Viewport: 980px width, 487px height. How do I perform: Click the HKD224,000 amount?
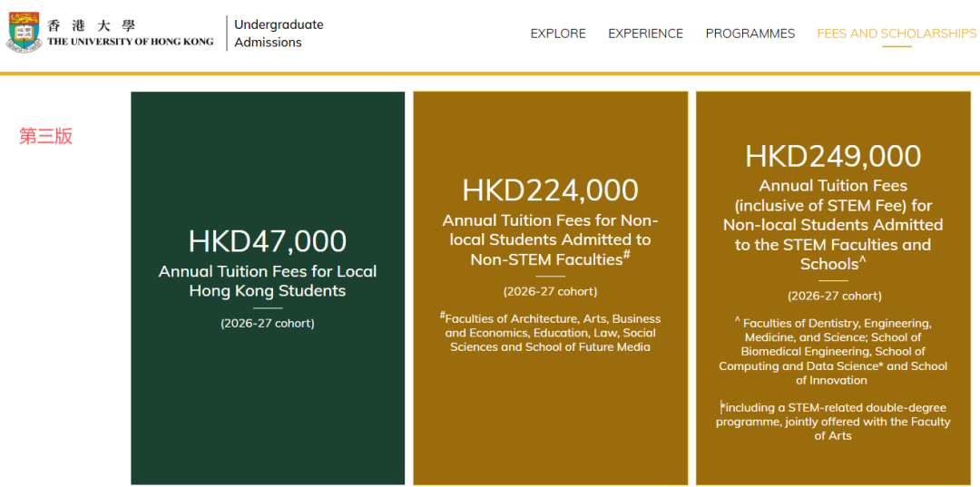(550, 190)
